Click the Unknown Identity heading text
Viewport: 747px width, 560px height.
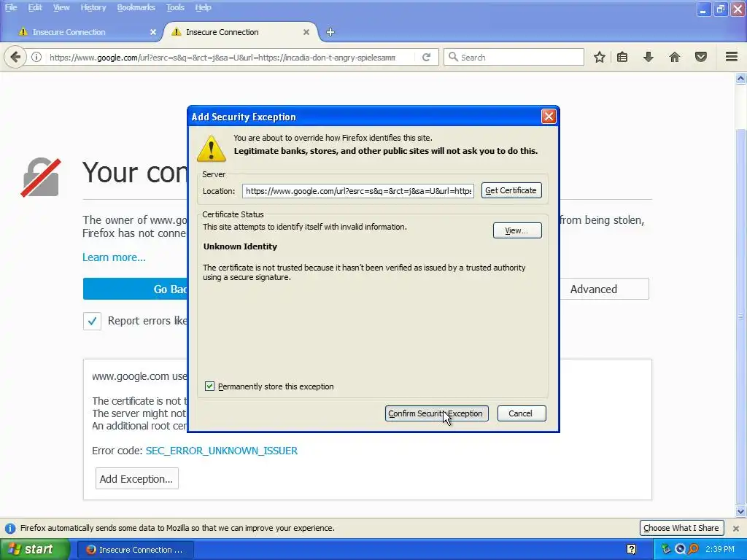[x=240, y=246]
